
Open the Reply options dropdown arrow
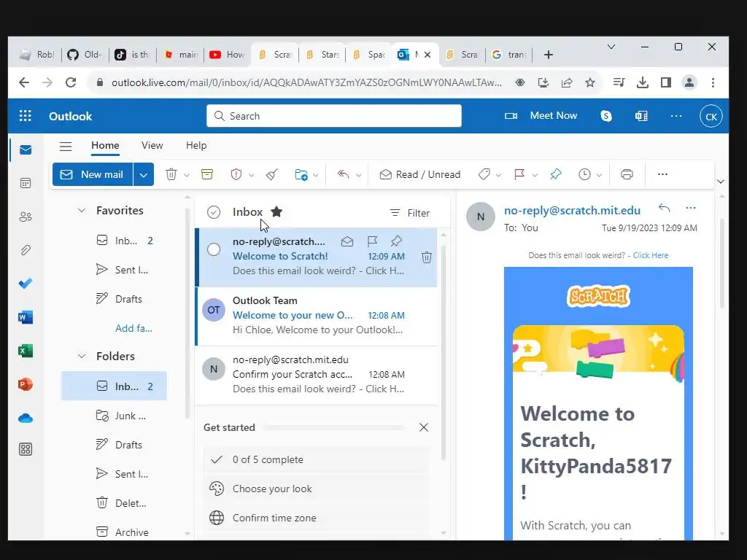click(x=359, y=175)
